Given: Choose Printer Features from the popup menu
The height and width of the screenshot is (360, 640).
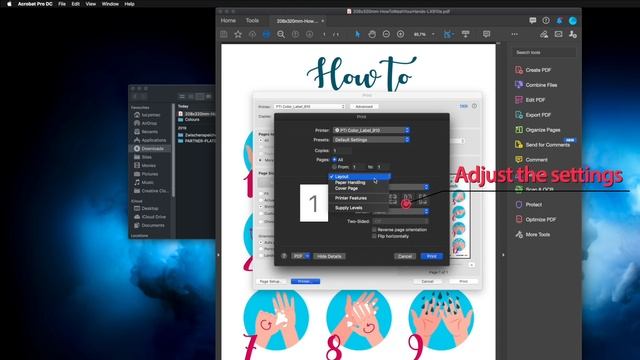Looking at the screenshot, I should coord(351,198).
